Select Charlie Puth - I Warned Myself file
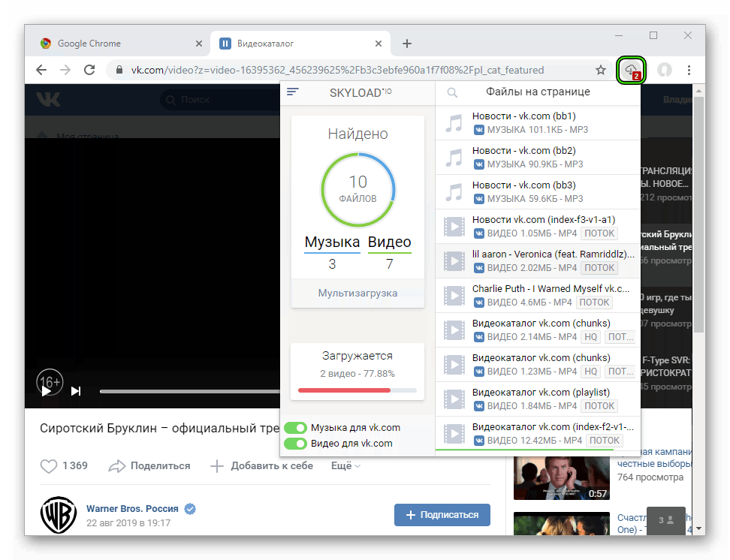Screen dimensions: 730x560 pos(551,288)
